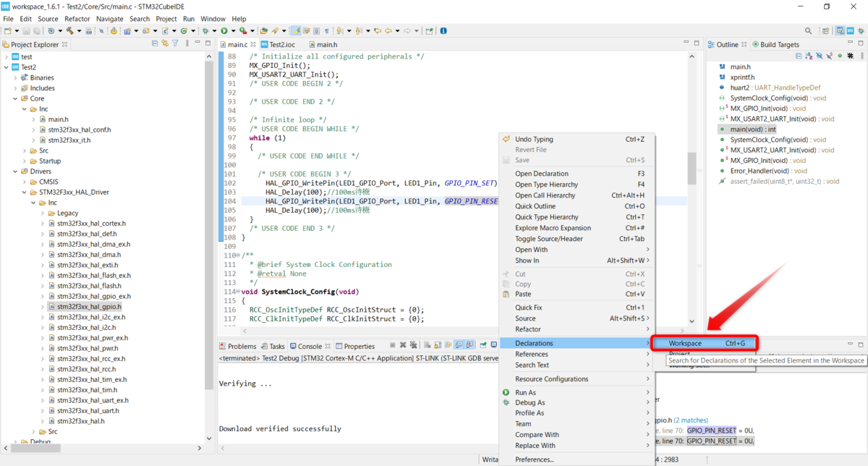Click the Save toolbar icon
The width and height of the screenshot is (868, 466).
pos(26,30)
